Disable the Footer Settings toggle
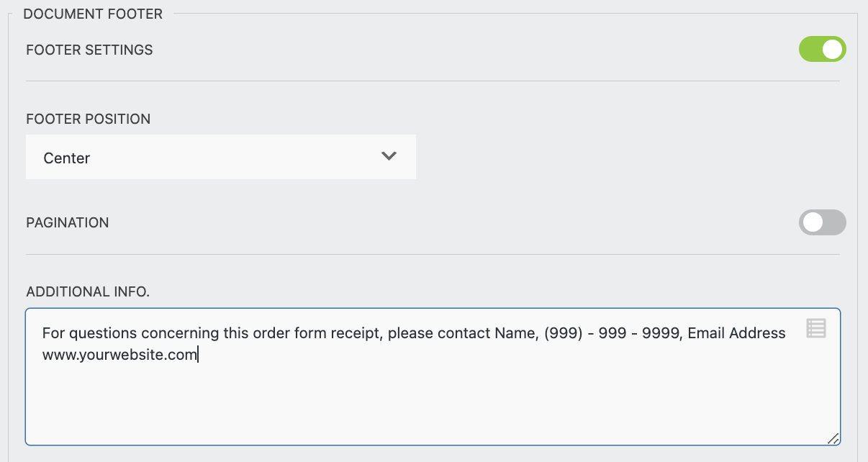The image size is (868, 462). point(822,50)
